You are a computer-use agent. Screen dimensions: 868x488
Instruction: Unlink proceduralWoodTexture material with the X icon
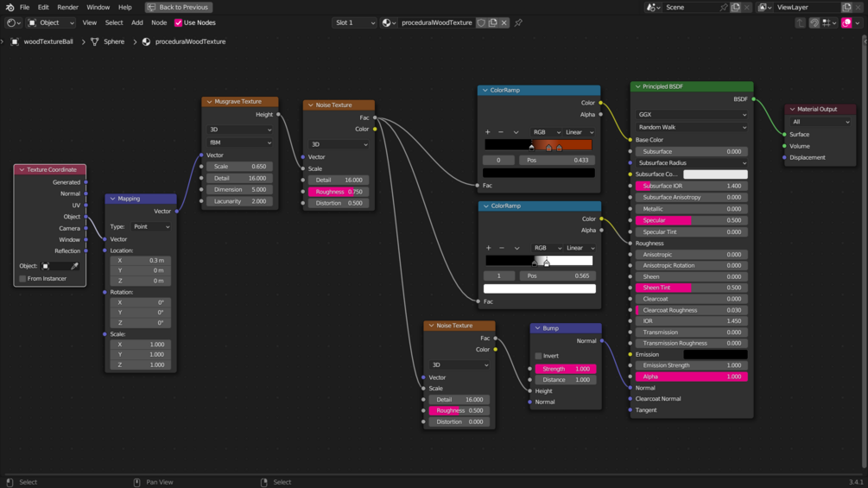pyautogui.click(x=504, y=22)
